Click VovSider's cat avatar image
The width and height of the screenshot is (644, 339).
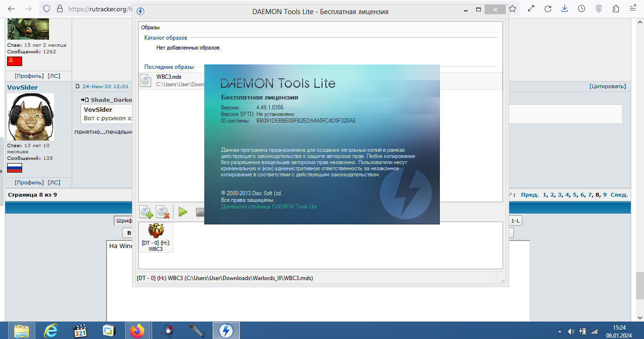point(31,116)
